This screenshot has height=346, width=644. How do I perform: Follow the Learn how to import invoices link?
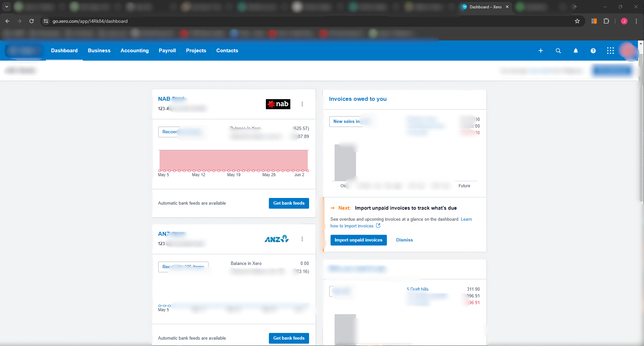[x=401, y=223]
